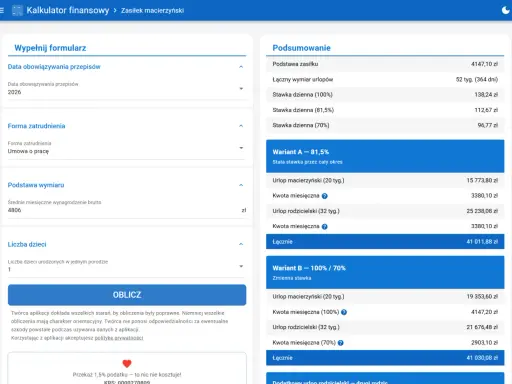Toggle dark mode with the moon icon
The image size is (512, 384).
point(506,10)
